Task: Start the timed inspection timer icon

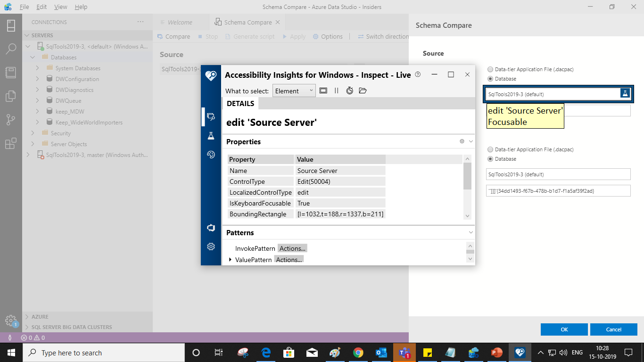Action: (349, 90)
